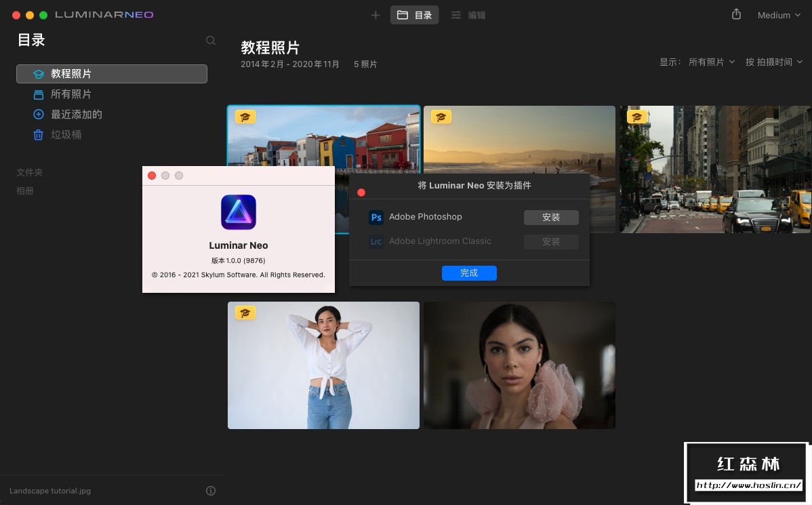
Task: Select the beach sunset thumbnail
Action: coord(519,139)
